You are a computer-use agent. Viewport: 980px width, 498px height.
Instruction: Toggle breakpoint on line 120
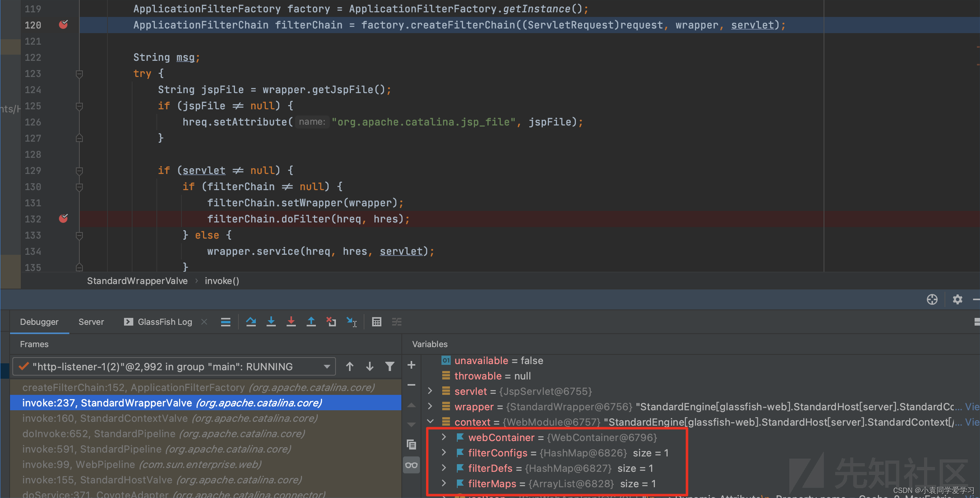click(x=64, y=25)
